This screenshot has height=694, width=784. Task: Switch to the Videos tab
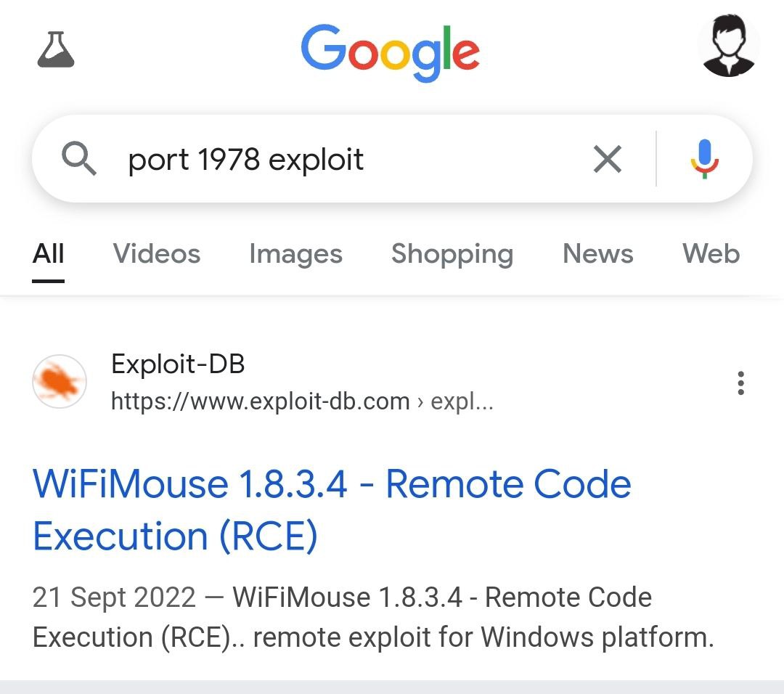[157, 253]
